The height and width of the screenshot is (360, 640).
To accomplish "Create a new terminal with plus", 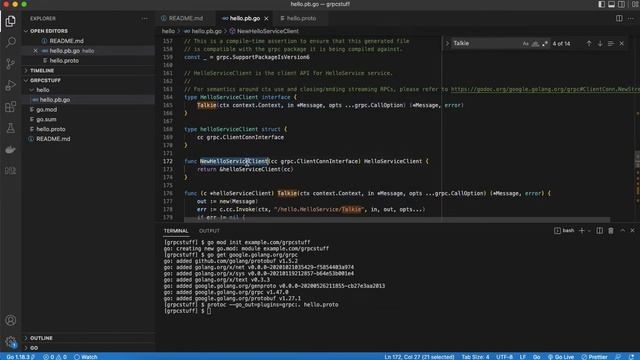I will 582,231.
